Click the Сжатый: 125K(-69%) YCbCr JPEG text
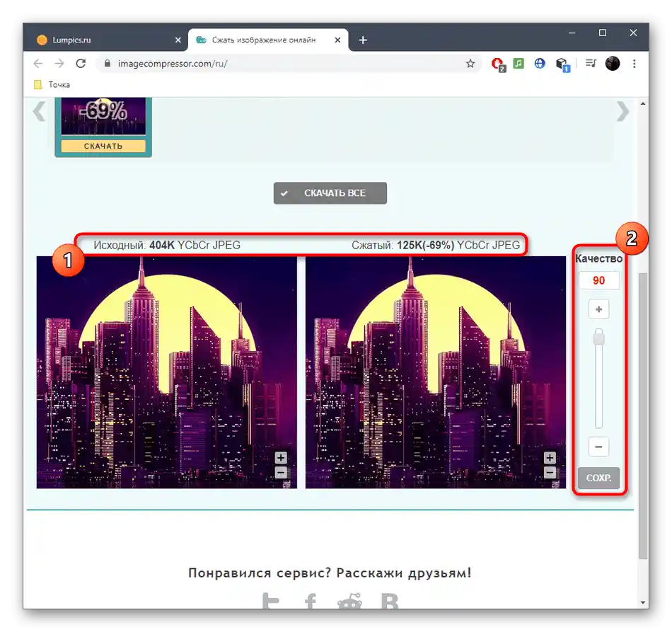Image resolution: width=672 pixels, height=632 pixels. click(x=436, y=246)
